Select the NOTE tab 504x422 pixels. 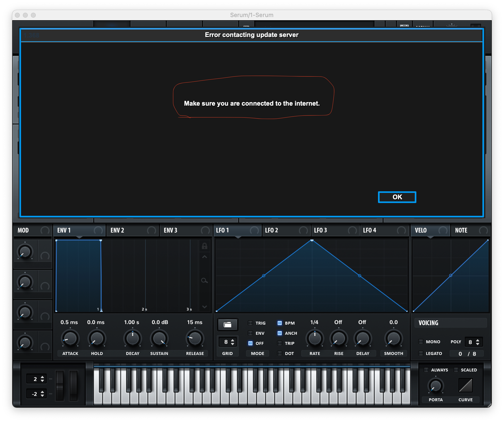coord(471,230)
